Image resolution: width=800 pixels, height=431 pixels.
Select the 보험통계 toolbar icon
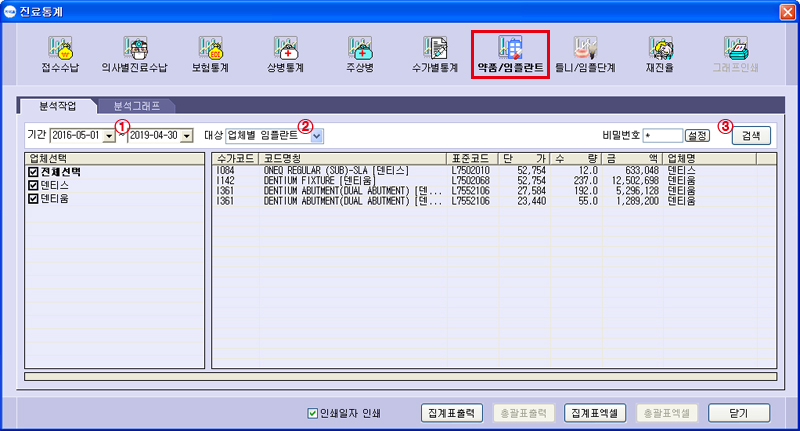click(x=211, y=54)
